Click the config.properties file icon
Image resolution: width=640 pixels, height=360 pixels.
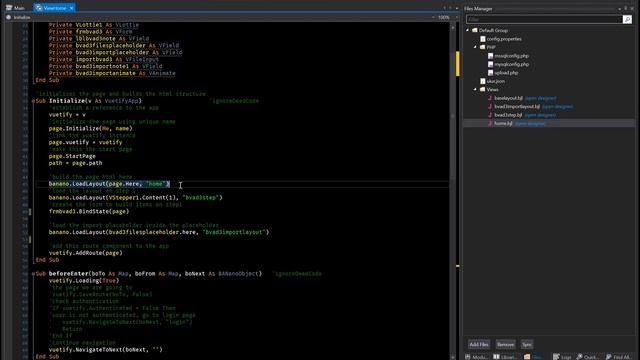coord(483,39)
